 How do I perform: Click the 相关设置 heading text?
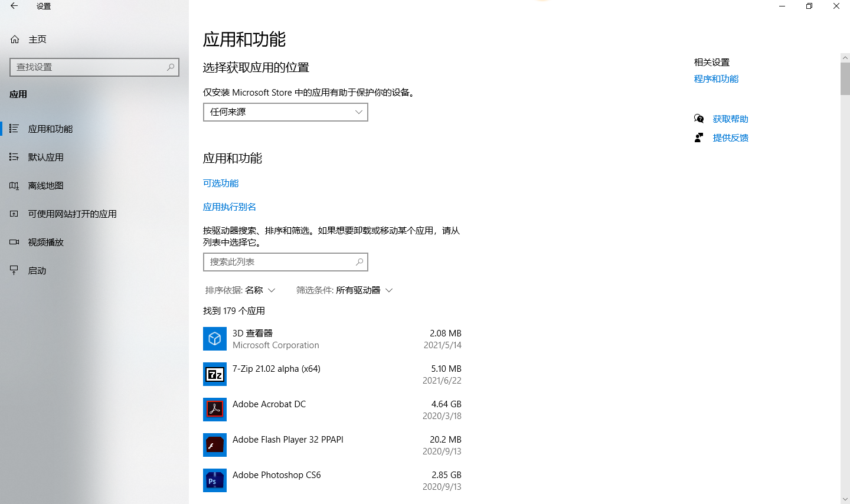pos(712,63)
